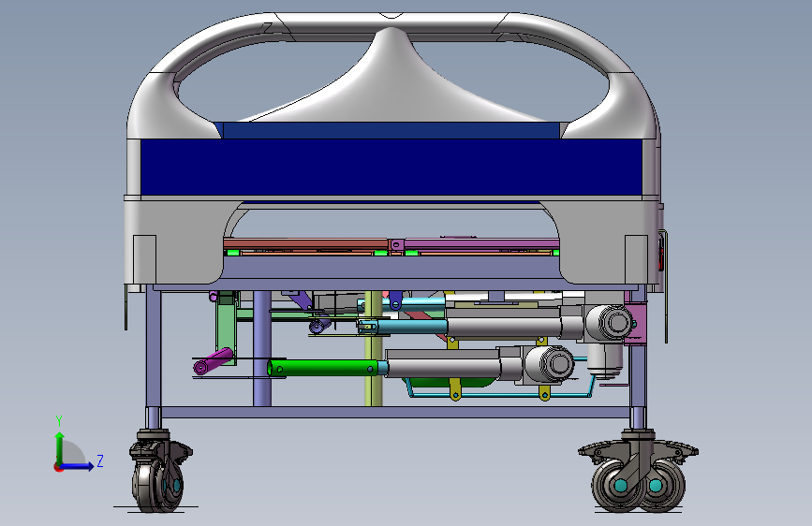Select the central teardrop-shaped headboard panel
The image size is (812, 526).
pyautogui.click(x=392, y=85)
